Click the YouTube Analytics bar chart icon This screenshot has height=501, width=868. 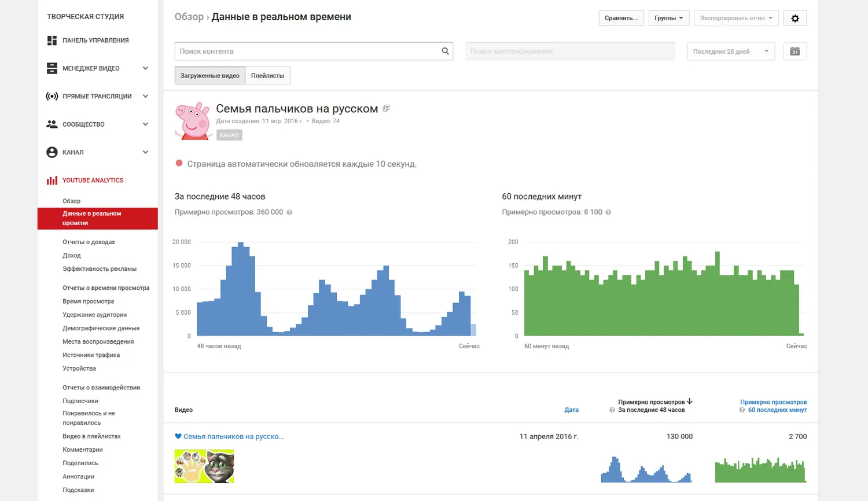52,180
